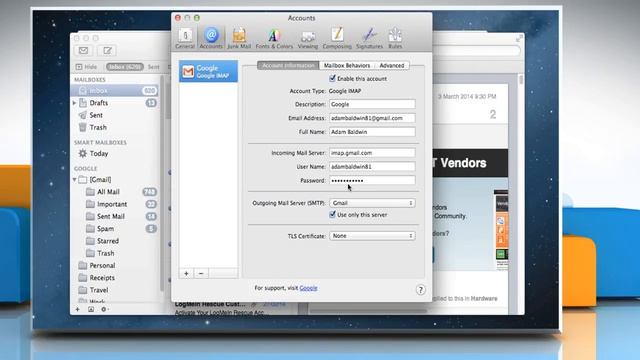The height and width of the screenshot is (360, 640).
Task: Open the Composing preferences pane
Action: (337, 39)
